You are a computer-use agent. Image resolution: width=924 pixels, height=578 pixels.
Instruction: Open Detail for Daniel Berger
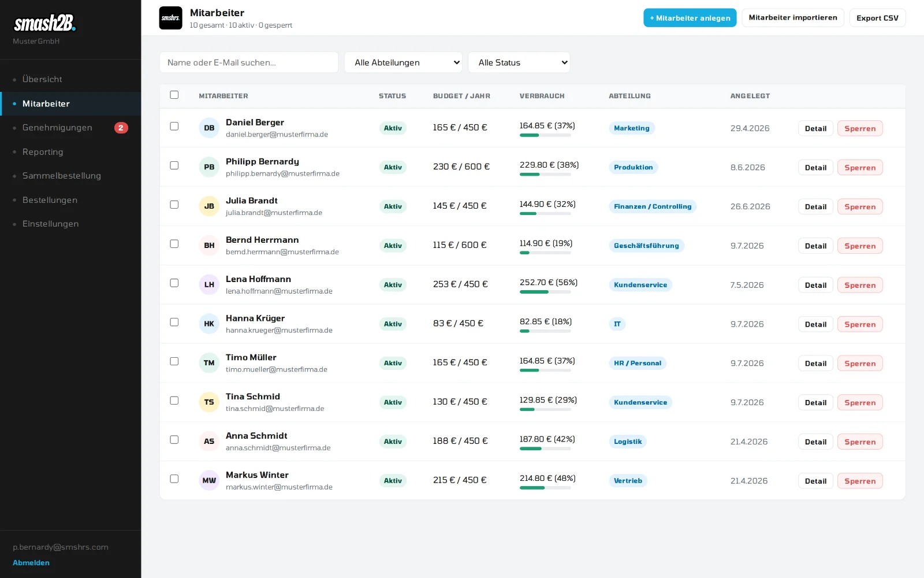click(815, 128)
